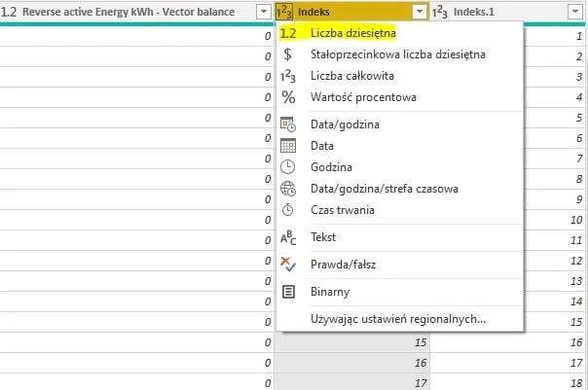
Task: Click the calendar-clock icon beside Data/godzina
Action: tap(288, 124)
